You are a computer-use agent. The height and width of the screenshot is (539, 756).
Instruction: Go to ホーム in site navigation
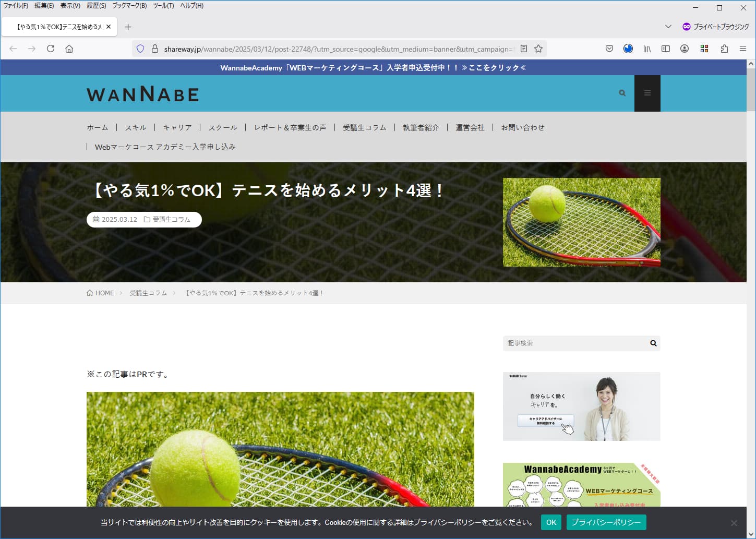(98, 127)
